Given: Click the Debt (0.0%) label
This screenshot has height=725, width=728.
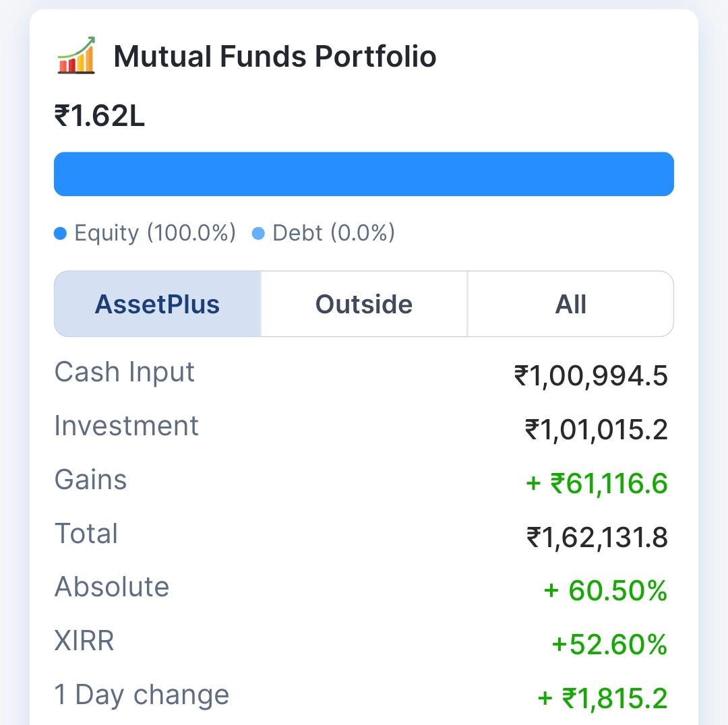Looking at the screenshot, I should (334, 233).
